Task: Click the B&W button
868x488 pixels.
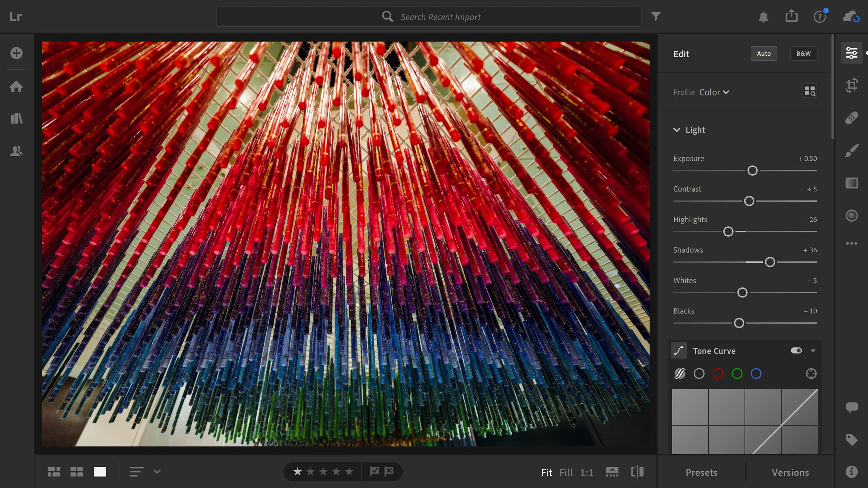Action: click(x=803, y=53)
